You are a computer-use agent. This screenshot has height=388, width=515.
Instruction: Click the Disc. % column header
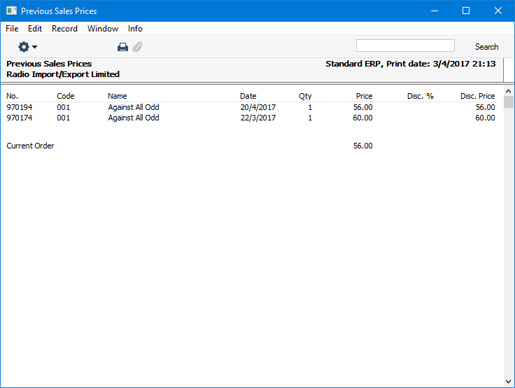coord(420,96)
